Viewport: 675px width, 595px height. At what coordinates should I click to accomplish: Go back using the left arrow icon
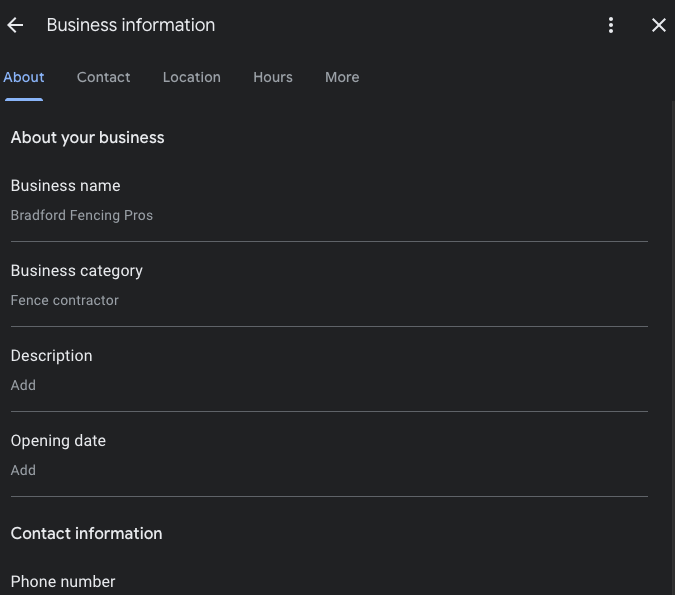click(x=15, y=25)
